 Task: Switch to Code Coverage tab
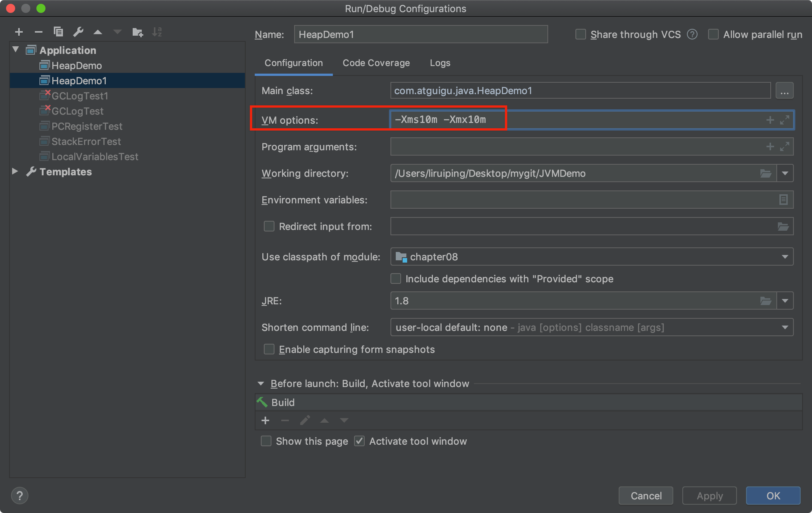coord(376,63)
